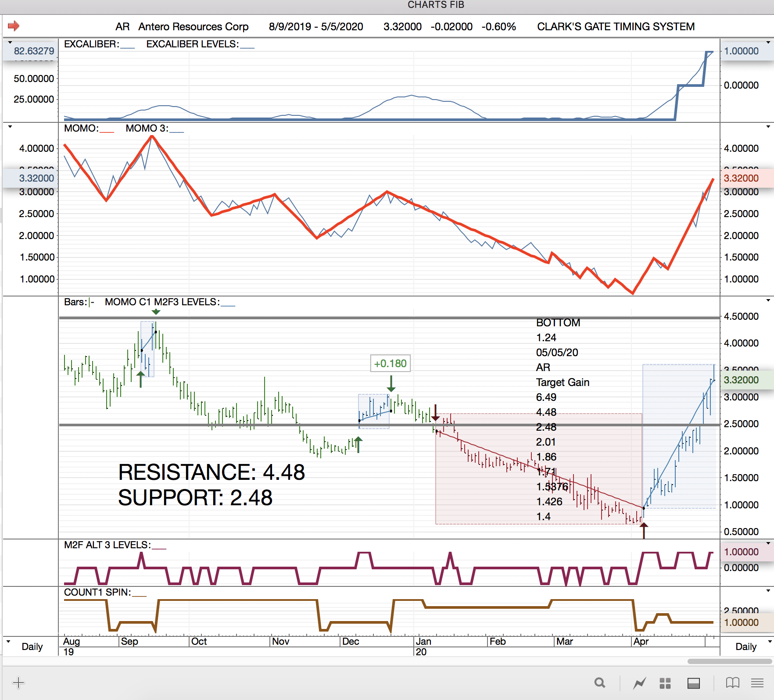Click the green down-triangle marker above September peak
The image size is (774, 700).
pyautogui.click(x=156, y=312)
